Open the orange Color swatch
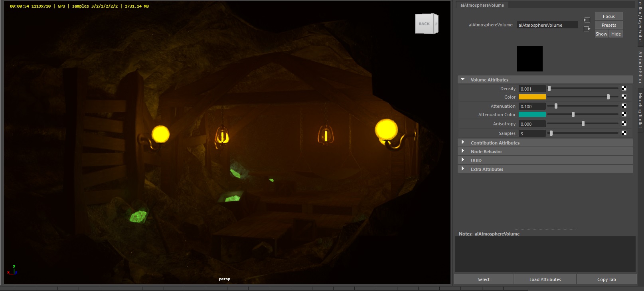 point(532,97)
